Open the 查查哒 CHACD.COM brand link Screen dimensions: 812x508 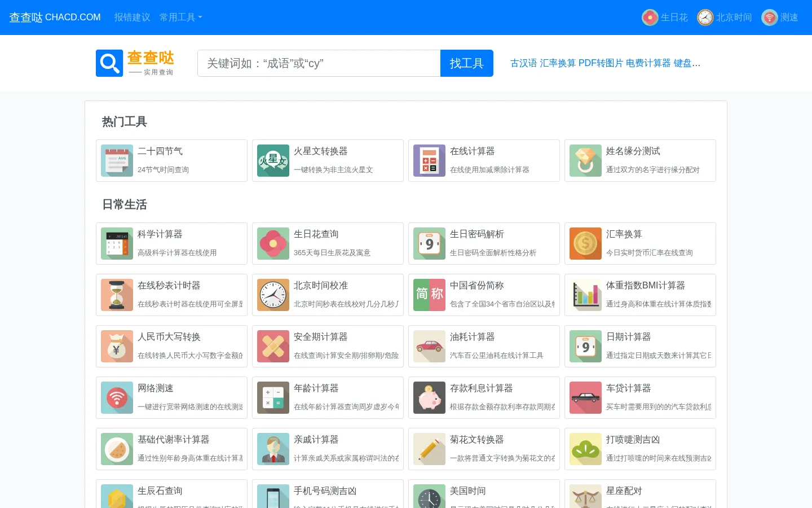(x=55, y=17)
